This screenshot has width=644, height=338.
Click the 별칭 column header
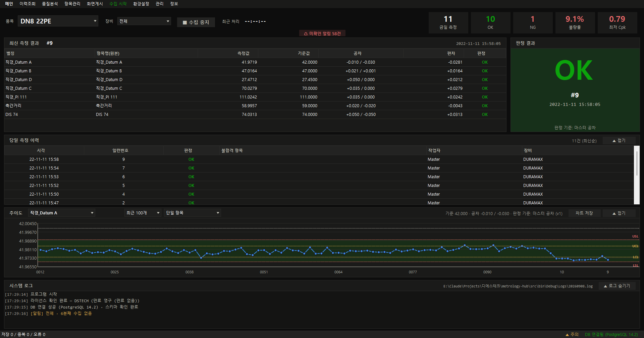50,54
